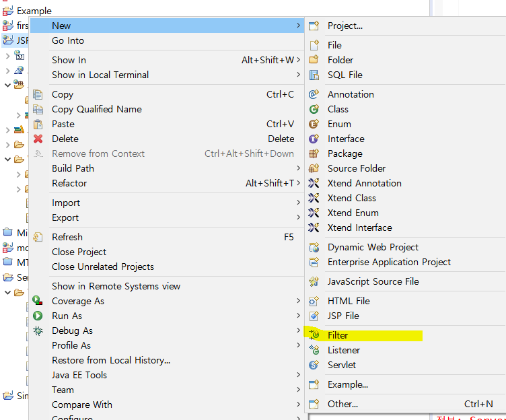Choose Show in Remote Systems view
The height and width of the screenshot is (420, 506).
[167, 286]
